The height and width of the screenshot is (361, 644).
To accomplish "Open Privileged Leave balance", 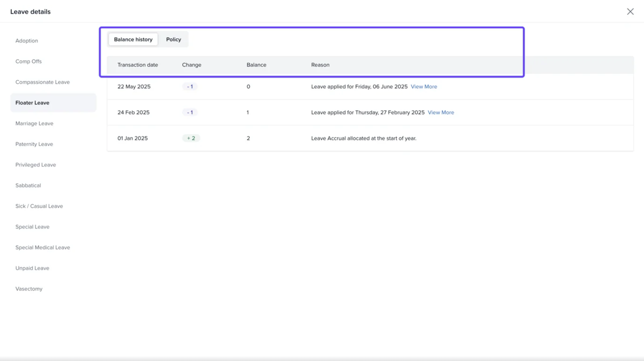I will (36, 165).
